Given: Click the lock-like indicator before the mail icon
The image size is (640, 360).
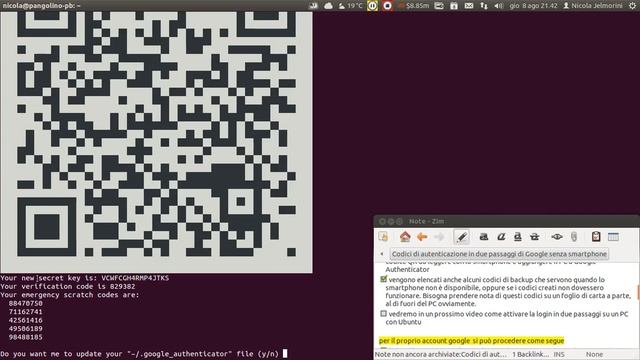Looking at the screenshot, I should [454, 6].
